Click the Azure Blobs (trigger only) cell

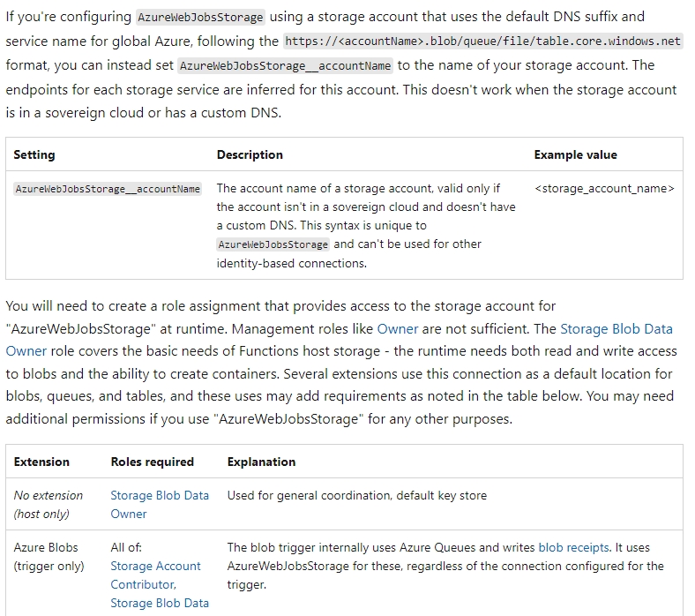49,557
